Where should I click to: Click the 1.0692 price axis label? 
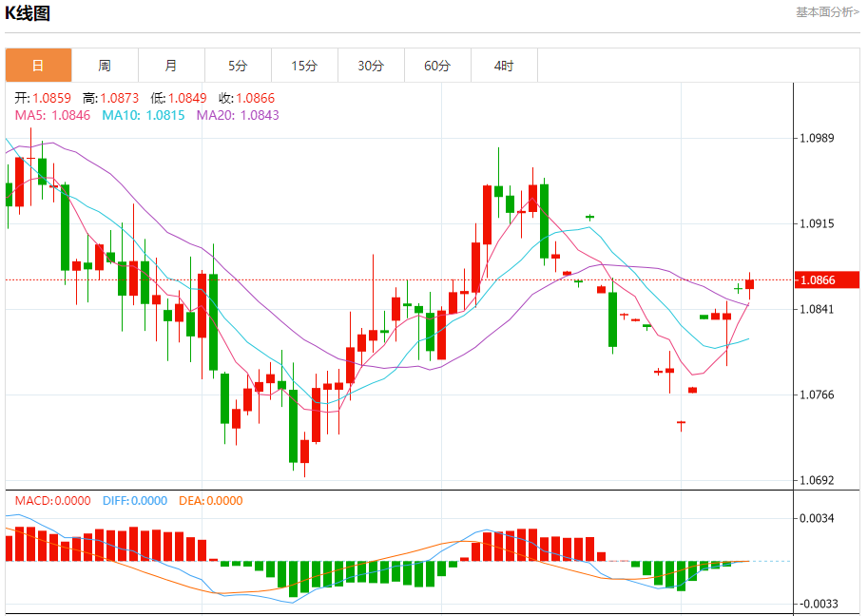point(817,480)
